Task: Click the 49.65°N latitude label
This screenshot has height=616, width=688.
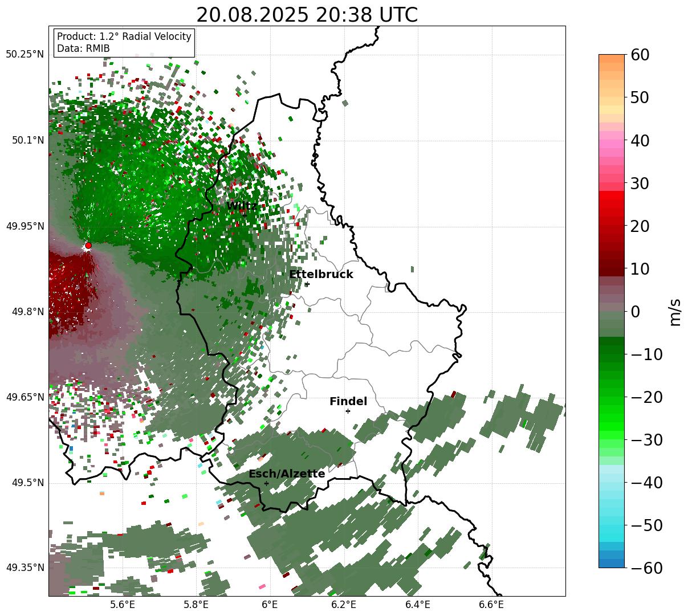Action: click(x=25, y=397)
